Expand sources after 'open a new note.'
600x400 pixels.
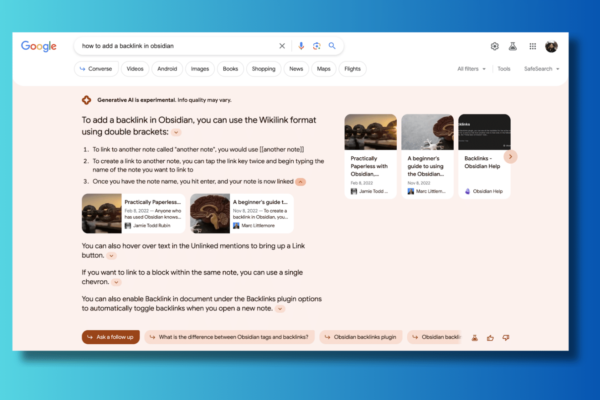(x=280, y=309)
